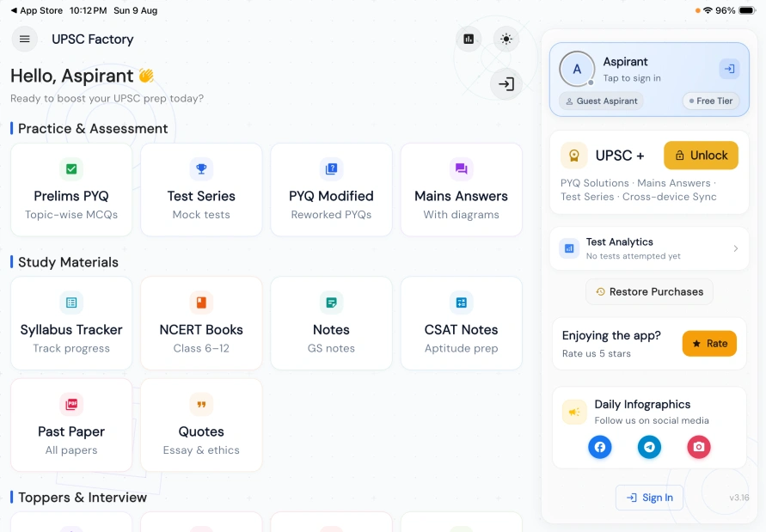Open Facebook social link
Image resolution: width=766 pixels, height=532 pixels.
tap(600, 447)
